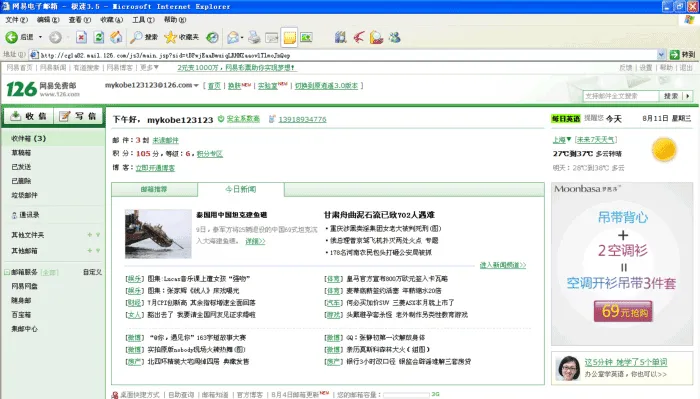Open the dropdown arrow next to the Back button
The image size is (700, 399).
pyautogui.click(x=41, y=37)
